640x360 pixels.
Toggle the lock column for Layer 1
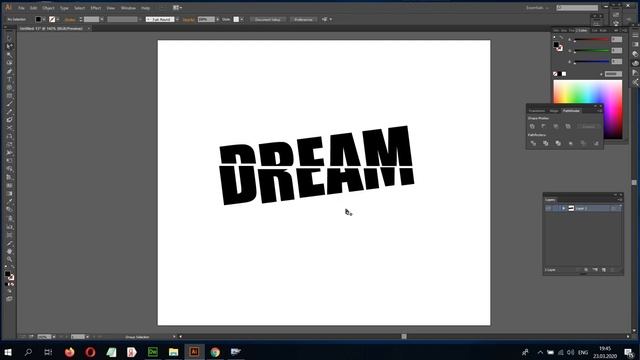click(555, 209)
